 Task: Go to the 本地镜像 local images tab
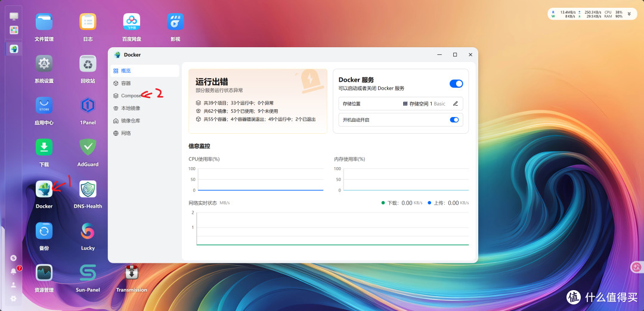(x=144, y=108)
